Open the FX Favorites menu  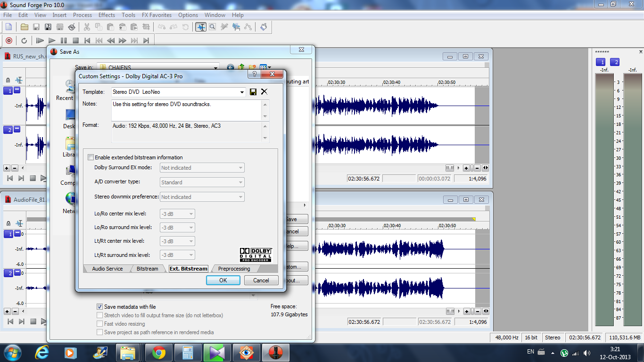(157, 15)
